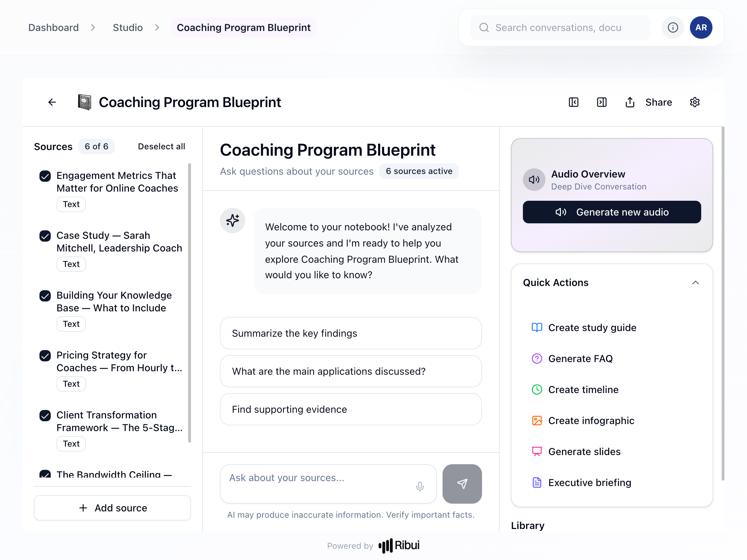Navigate to Dashboard breadcrumb
The width and height of the screenshot is (747, 560).
tap(53, 27)
